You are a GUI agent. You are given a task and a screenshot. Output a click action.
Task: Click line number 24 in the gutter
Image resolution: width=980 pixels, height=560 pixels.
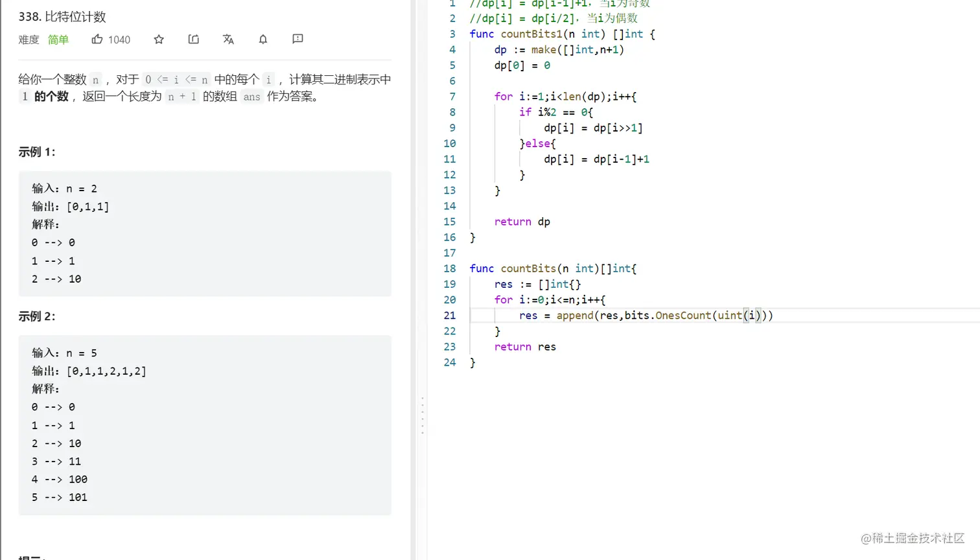450,362
